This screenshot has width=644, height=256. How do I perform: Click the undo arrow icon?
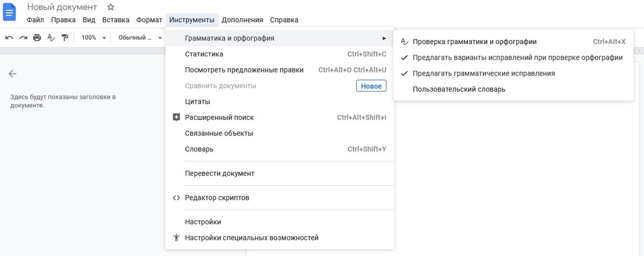9,38
